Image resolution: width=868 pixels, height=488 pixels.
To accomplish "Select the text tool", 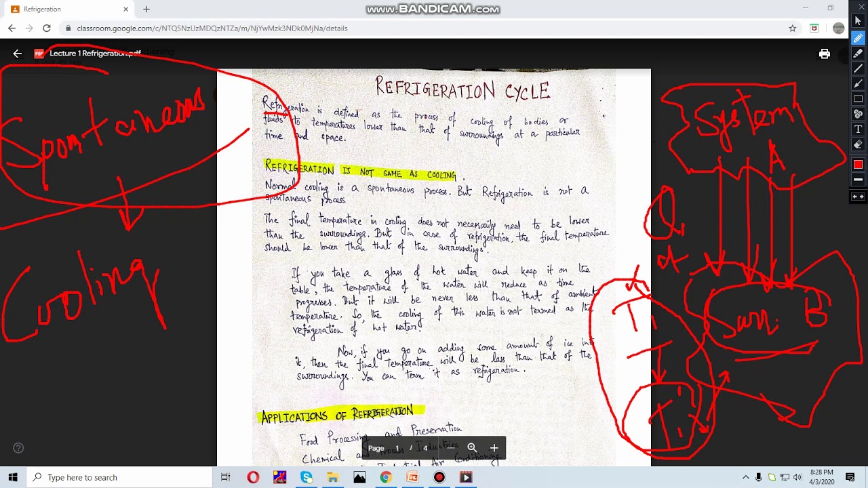I will [x=858, y=129].
